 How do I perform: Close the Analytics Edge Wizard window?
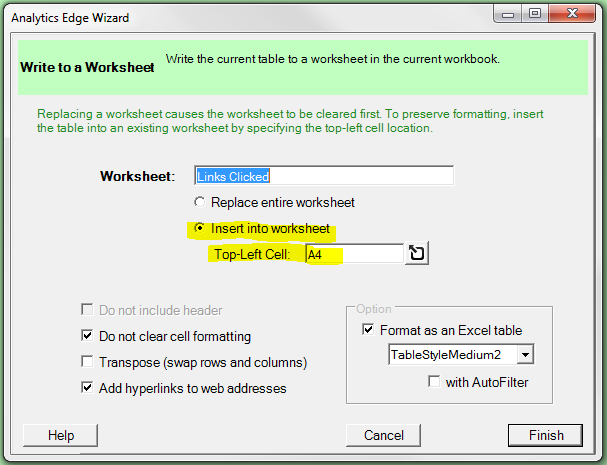[573, 16]
